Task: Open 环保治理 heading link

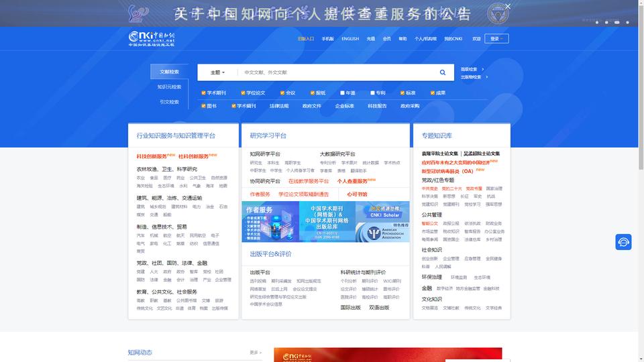Action: (x=431, y=277)
